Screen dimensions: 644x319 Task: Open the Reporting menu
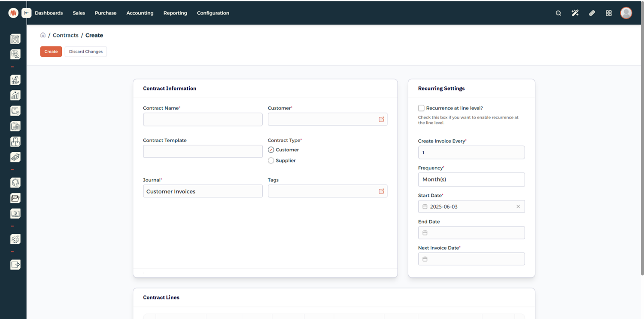[175, 13]
